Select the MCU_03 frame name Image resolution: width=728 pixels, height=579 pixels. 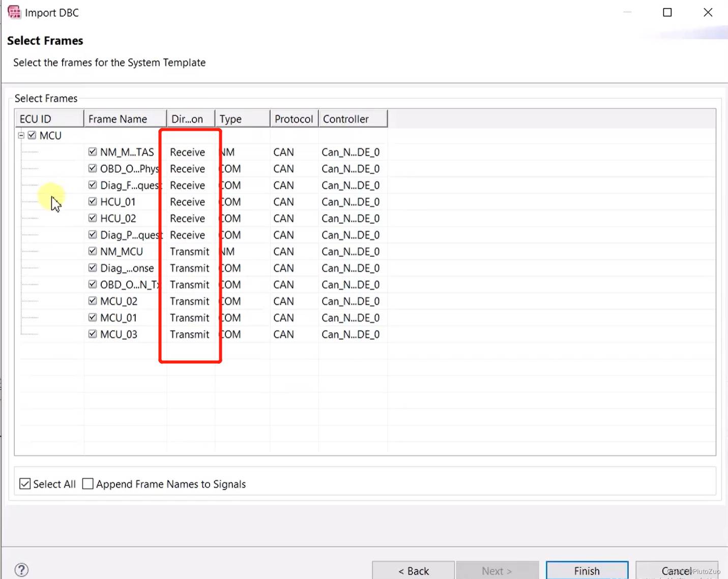click(119, 334)
